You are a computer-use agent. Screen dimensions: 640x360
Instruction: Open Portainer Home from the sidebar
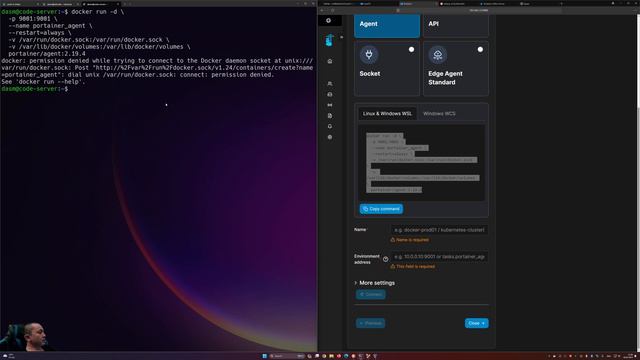(330, 61)
